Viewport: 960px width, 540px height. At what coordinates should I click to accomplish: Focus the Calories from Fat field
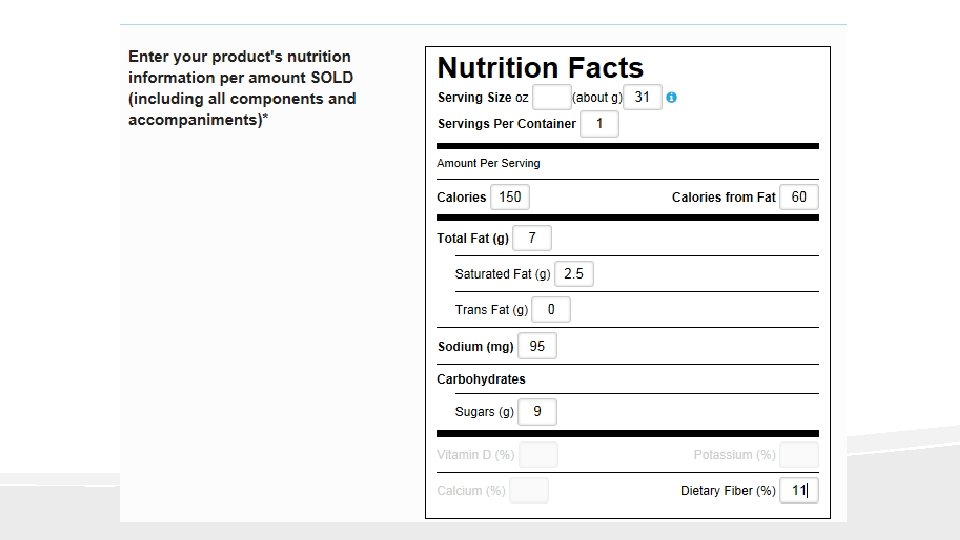[x=799, y=197]
